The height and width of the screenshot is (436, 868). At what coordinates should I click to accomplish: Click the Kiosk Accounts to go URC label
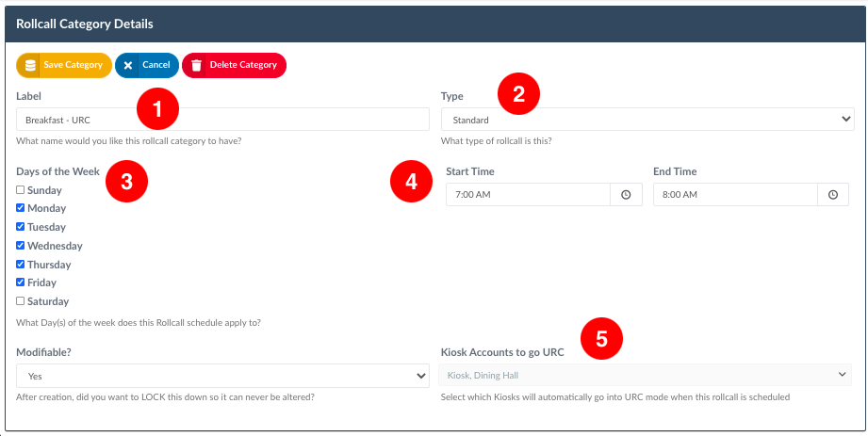tap(502, 352)
